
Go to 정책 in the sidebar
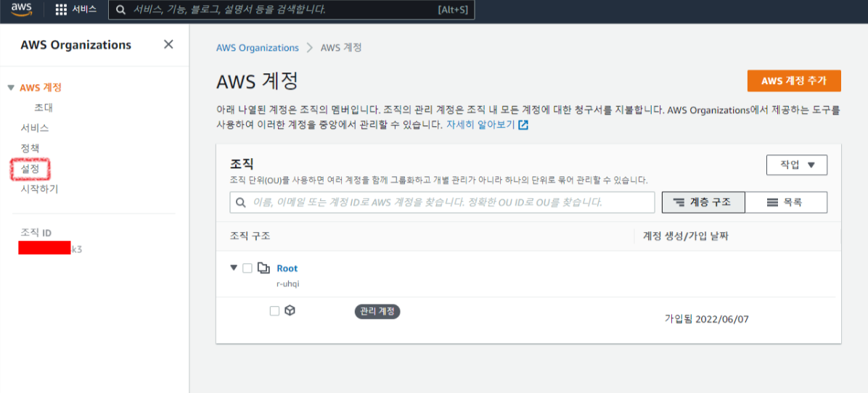pyautogui.click(x=30, y=148)
